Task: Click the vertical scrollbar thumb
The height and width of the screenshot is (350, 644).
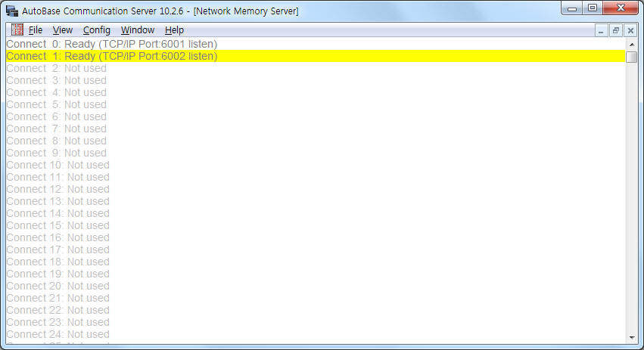Action: point(632,57)
